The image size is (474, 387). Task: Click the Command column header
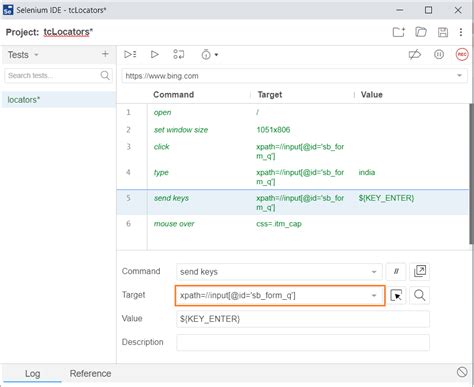click(x=173, y=95)
